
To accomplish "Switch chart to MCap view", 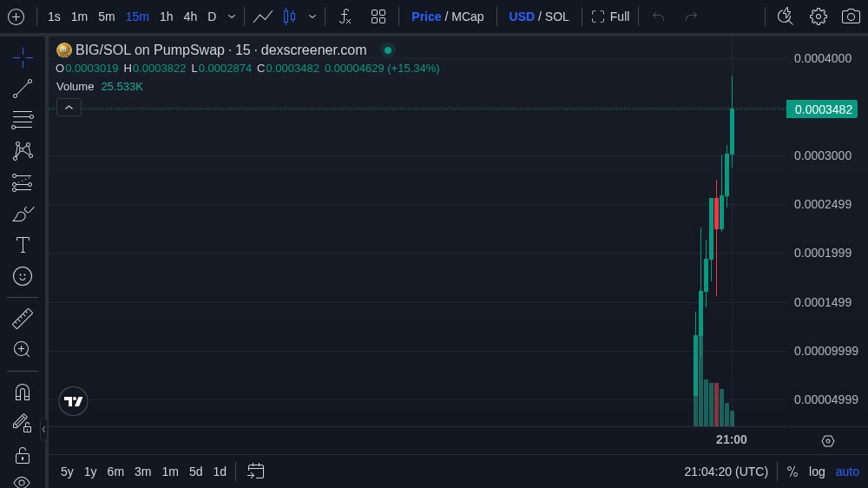I will (468, 16).
